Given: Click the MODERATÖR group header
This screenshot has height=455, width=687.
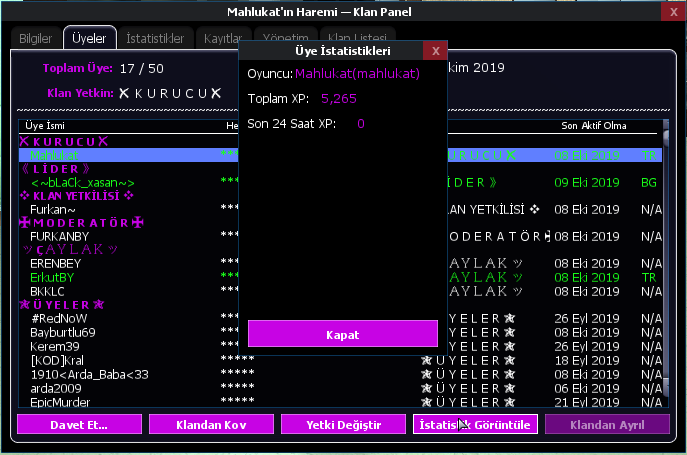Looking at the screenshot, I should [x=81, y=223].
